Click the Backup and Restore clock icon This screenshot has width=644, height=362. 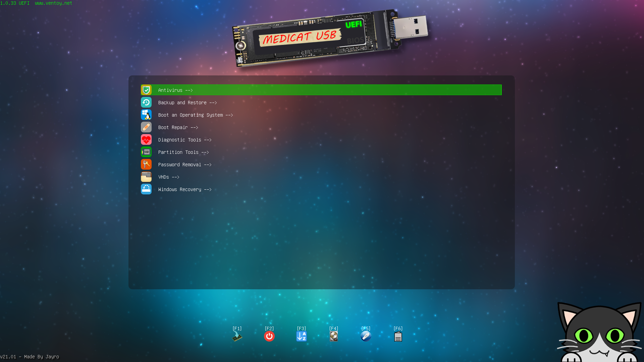[x=146, y=102]
